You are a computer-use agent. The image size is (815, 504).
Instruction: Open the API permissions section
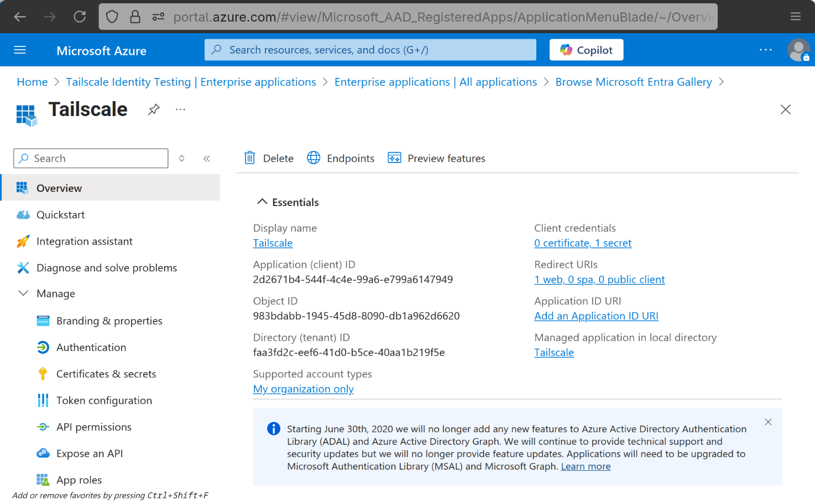(x=93, y=427)
